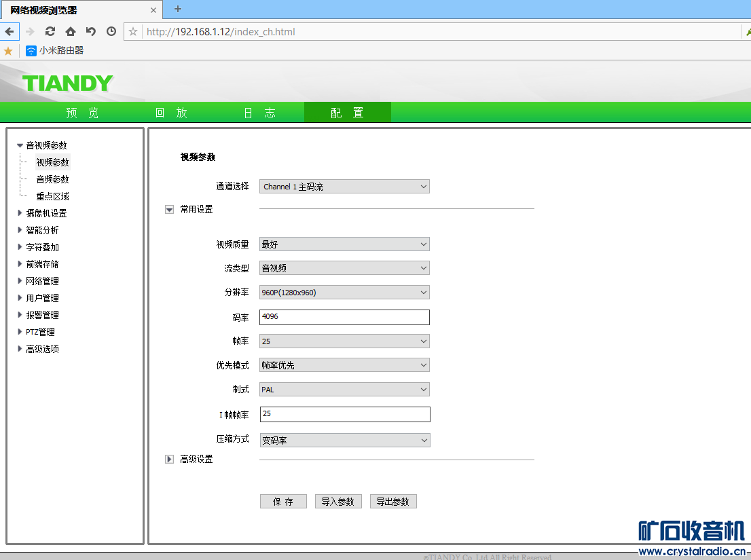This screenshot has width=751, height=560.
Task: Select 音频参数 in the sidebar
Action: 53,179
